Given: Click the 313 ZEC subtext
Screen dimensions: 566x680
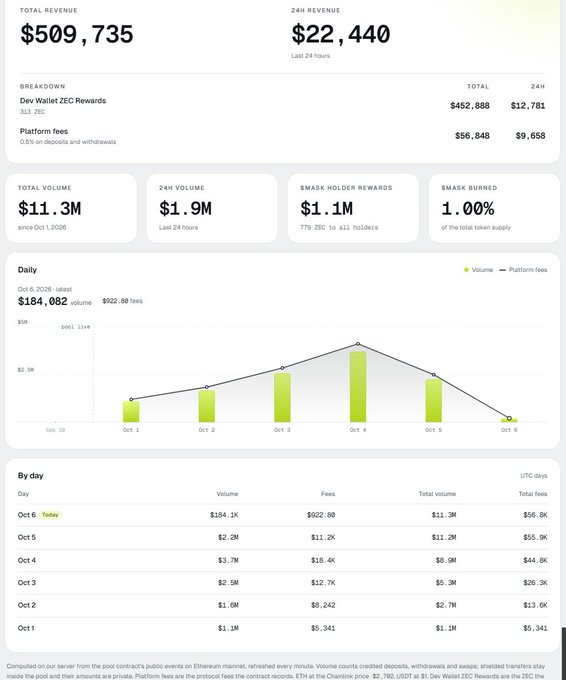Looking at the screenshot, I should pyautogui.click(x=33, y=111).
